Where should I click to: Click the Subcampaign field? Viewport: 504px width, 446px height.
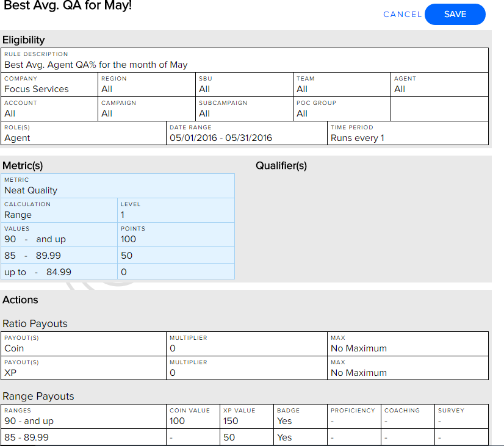click(x=244, y=109)
